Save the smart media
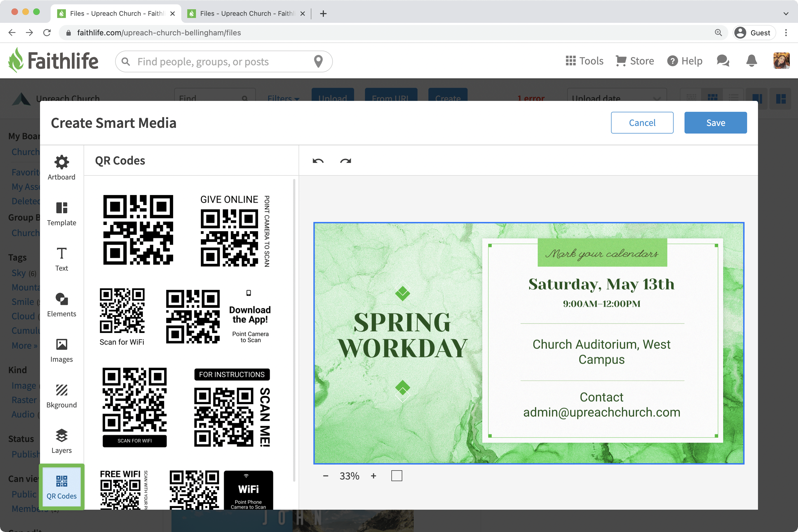Screen dimensions: 798x532 pos(716,122)
